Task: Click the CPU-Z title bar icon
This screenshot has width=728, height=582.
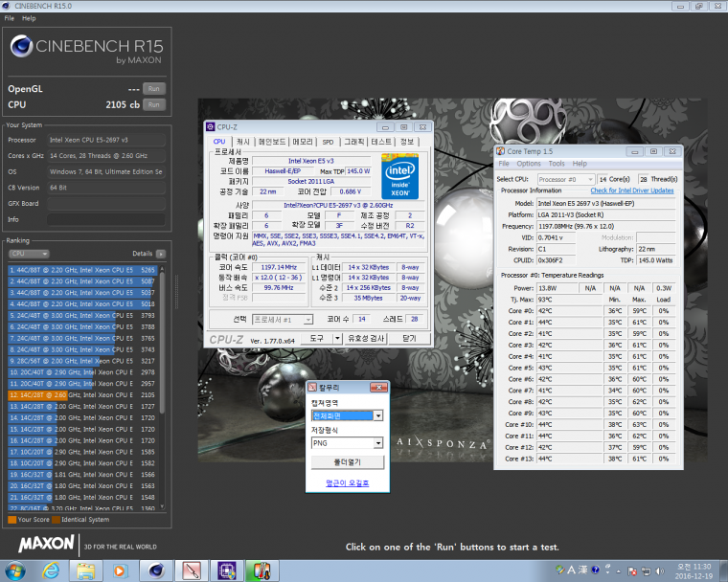Action: [211, 126]
